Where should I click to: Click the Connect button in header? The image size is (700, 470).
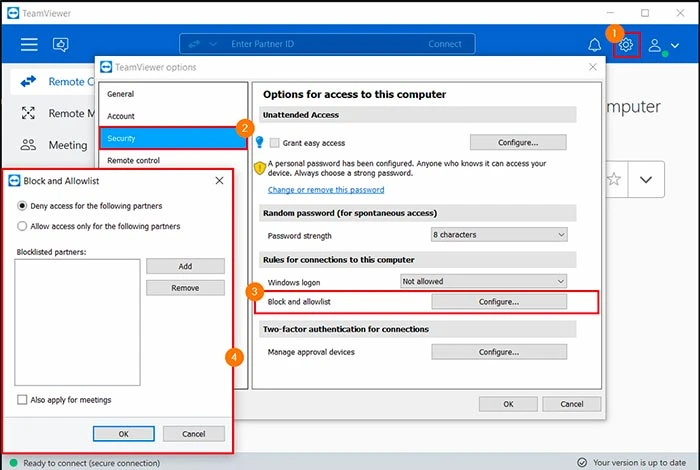click(x=445, y=44)
